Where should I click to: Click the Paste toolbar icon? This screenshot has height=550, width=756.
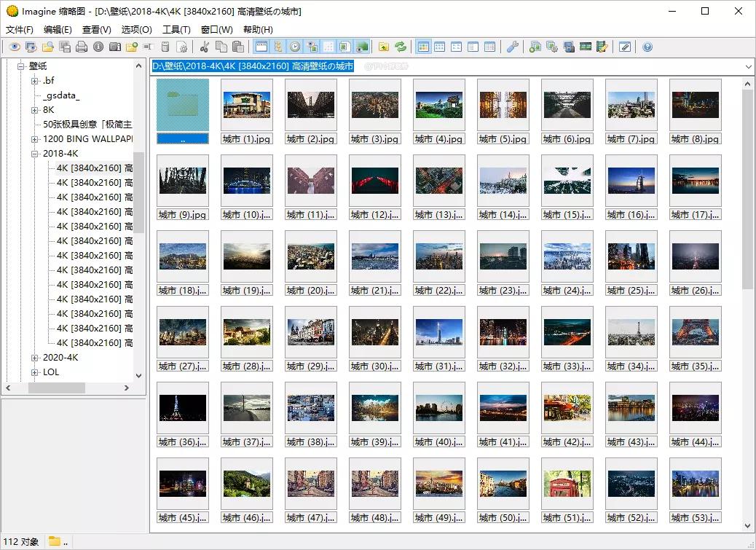coord(237,47)
